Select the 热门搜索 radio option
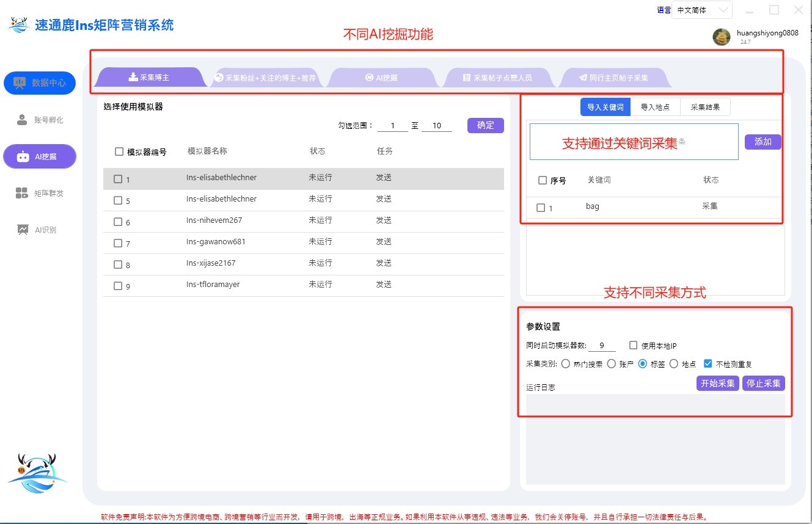 566,363
